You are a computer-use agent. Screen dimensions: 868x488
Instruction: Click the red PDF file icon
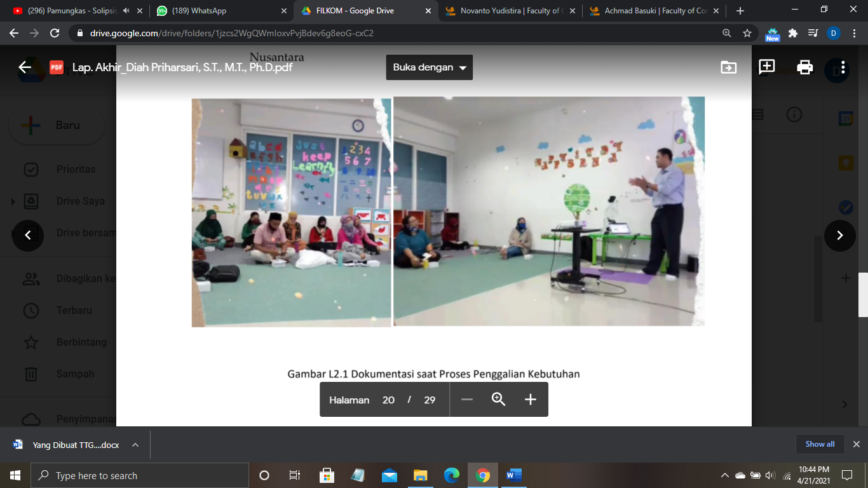(57, 67)
